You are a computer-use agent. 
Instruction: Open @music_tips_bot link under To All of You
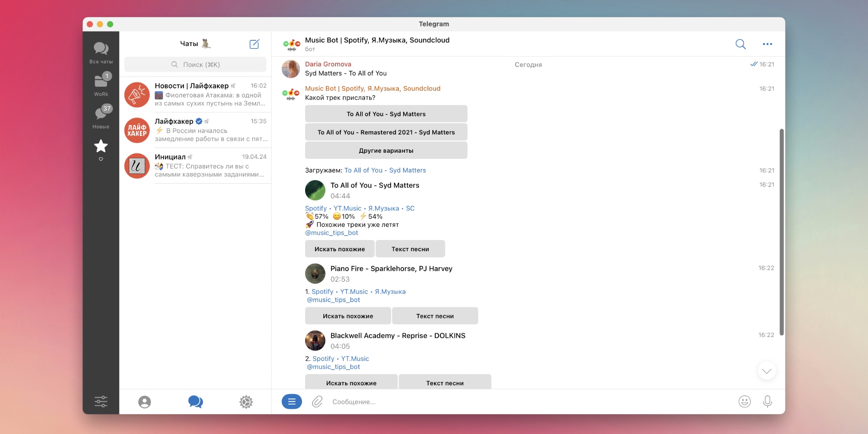pos(332,233)
